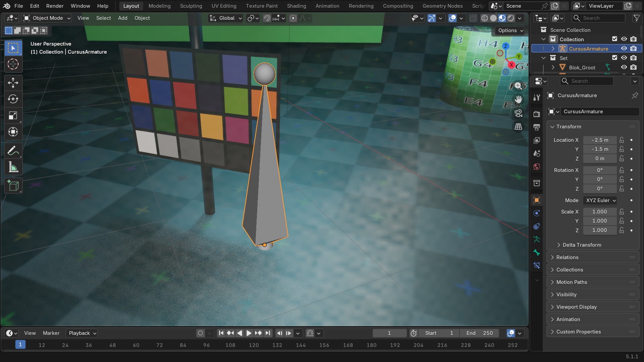Select the Transform tool
Screen dimensions: 644x362
(13, 132)
